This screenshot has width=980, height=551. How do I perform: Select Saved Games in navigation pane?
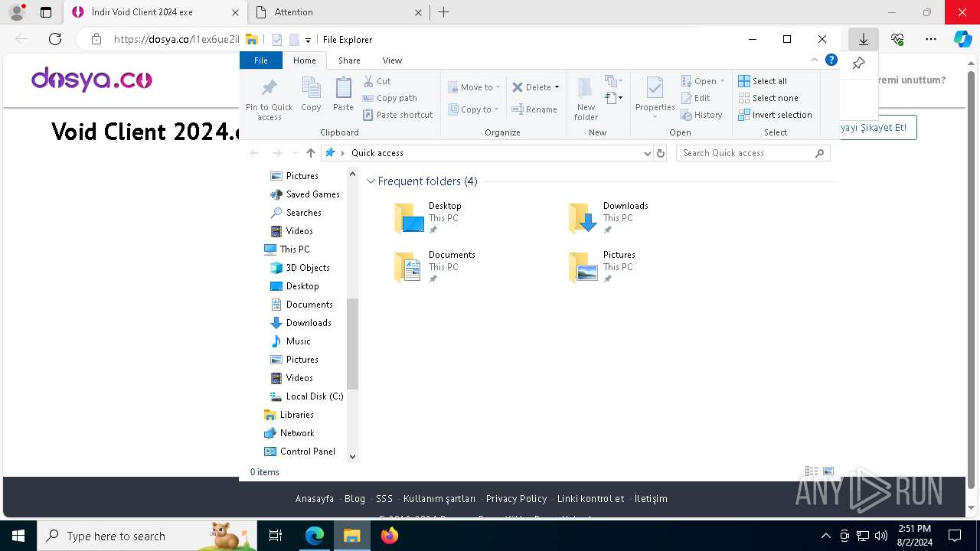[305, 194]
